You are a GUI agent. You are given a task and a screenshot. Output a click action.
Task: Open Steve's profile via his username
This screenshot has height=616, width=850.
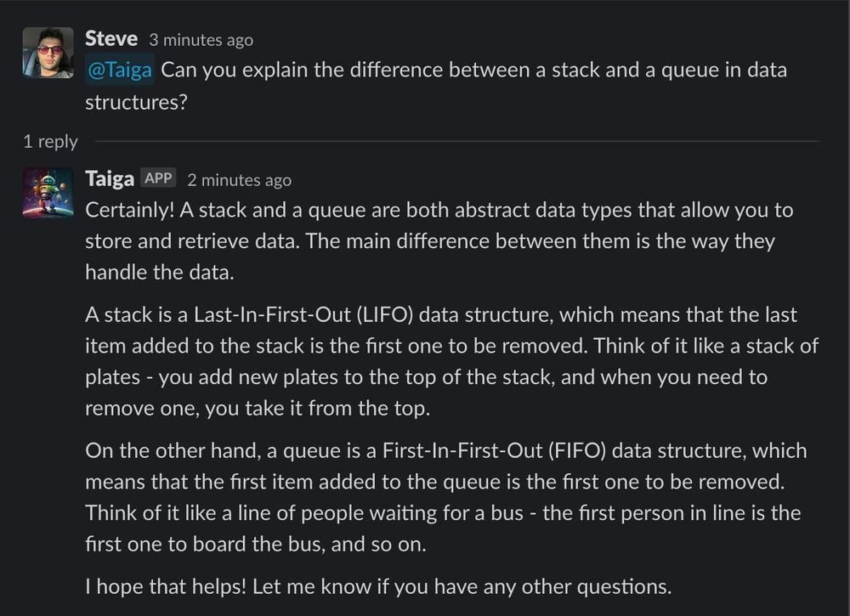click(x=110, y=39)
